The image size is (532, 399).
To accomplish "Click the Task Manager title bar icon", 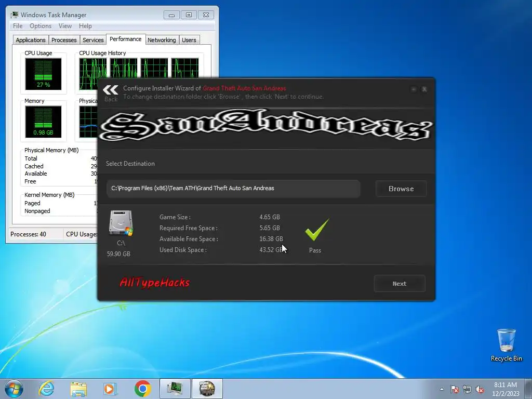I will click(14, 15).
